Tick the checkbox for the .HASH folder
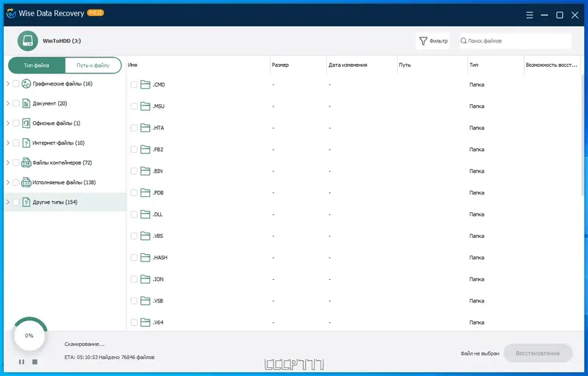 134,258
